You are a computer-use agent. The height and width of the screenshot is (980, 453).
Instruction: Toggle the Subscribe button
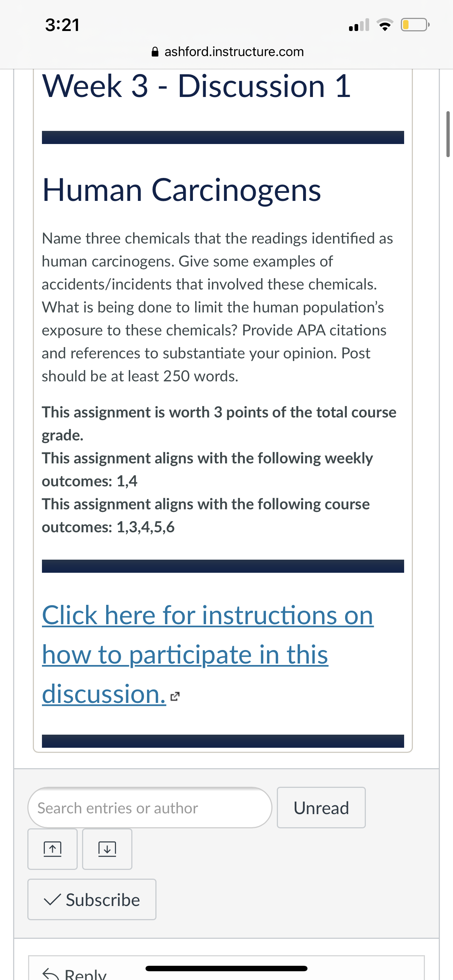click(x=92, y=899)
